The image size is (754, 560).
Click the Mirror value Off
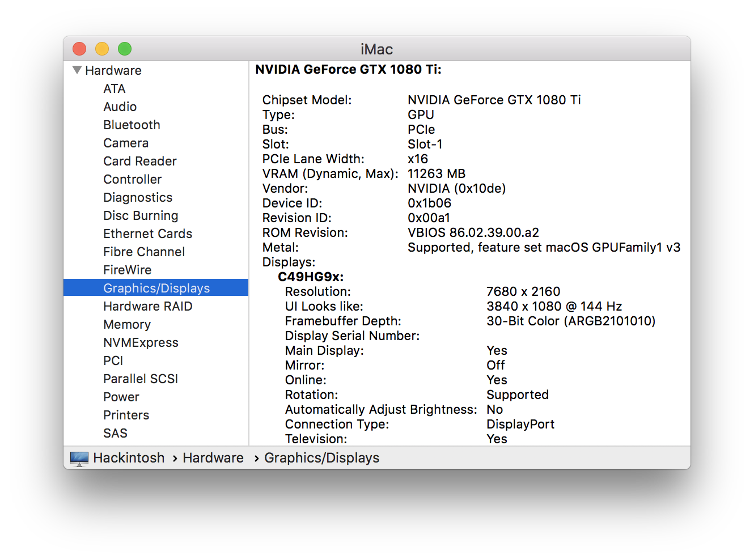click(x=495, y=365)
